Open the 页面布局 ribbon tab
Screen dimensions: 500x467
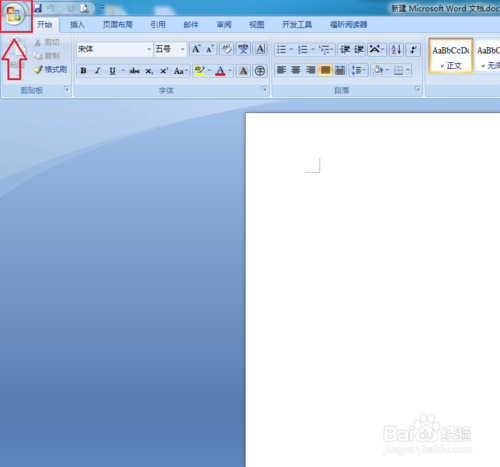(118, 25)
